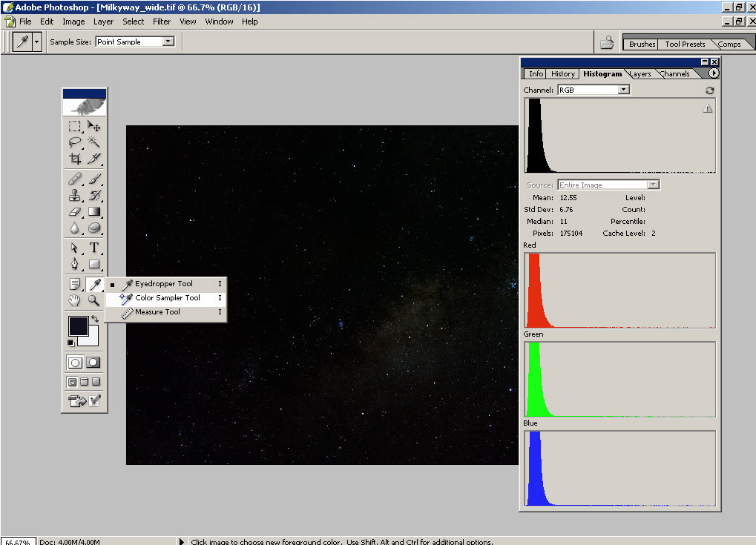Switch to the History tab
Screen dimensions: 756x545
tap(562, 74)
